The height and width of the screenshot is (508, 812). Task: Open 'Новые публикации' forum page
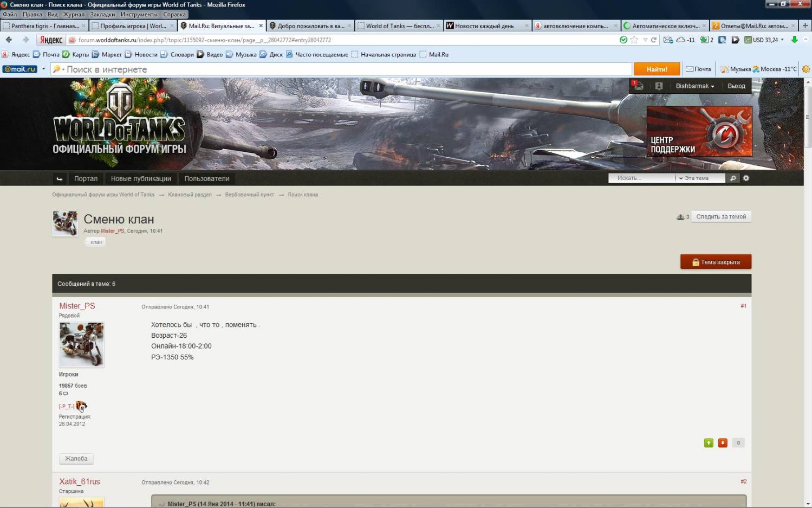[141, 178]
